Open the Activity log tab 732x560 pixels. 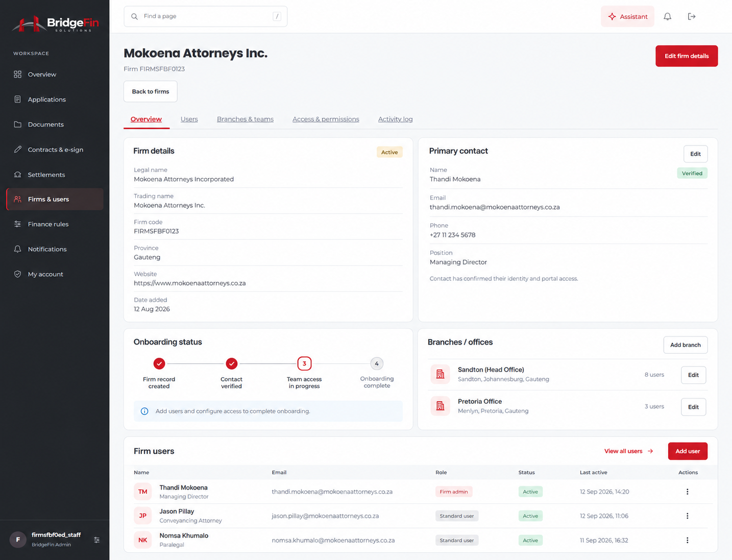pyautogui.click(x=395, y=119)
